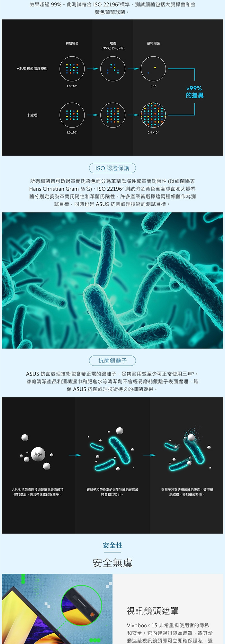Click the 最終細菌 column label
Viewport: 225px width, 644px height.
(153, 43)
